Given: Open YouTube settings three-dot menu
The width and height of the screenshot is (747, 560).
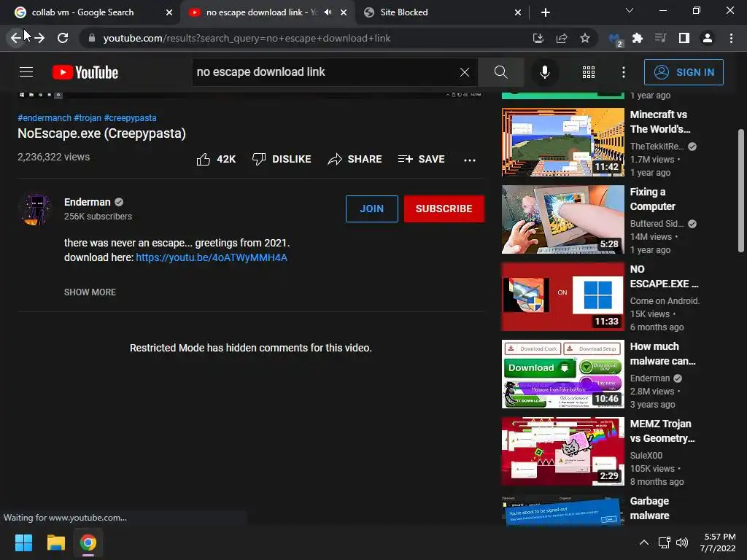Looking at the screenshot, I should click(624, 72).
